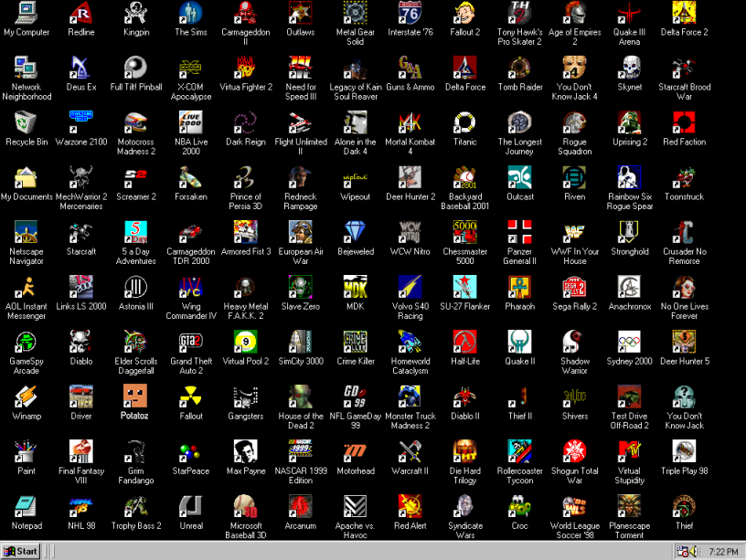Click the Delta Force 2 shortcut
This screenshot has height=560, width=746.
(684, 13)
